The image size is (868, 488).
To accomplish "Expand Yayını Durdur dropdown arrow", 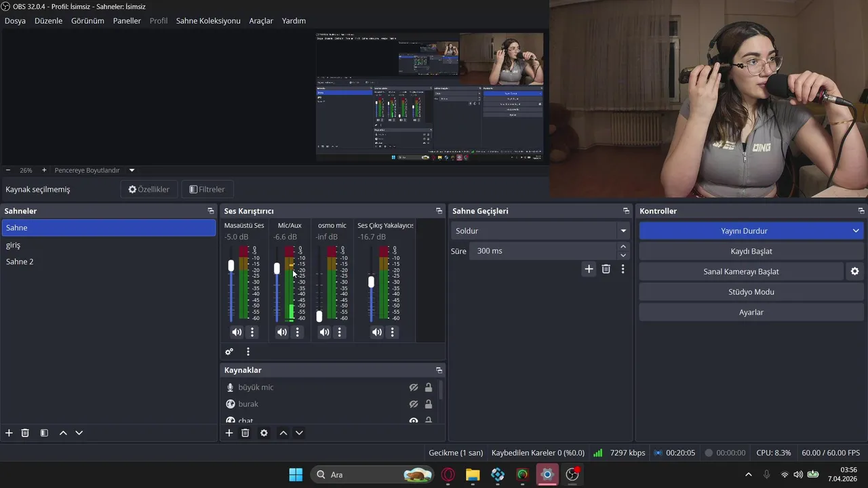I will [856, 231].
